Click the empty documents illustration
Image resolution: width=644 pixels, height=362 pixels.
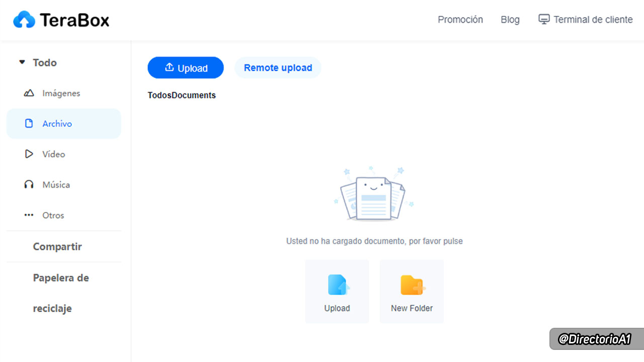click(x=373, y=193)
